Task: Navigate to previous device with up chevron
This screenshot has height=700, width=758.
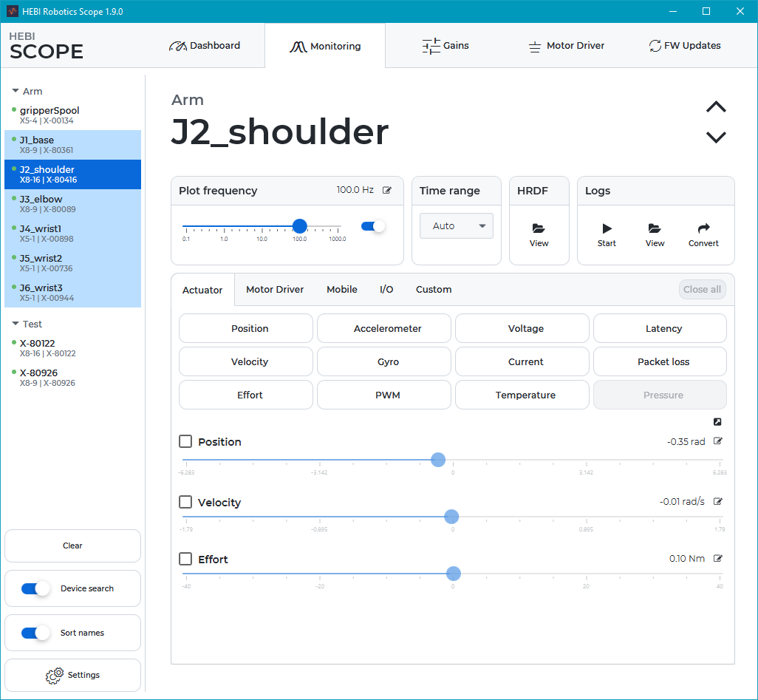Action: [715, 107]
